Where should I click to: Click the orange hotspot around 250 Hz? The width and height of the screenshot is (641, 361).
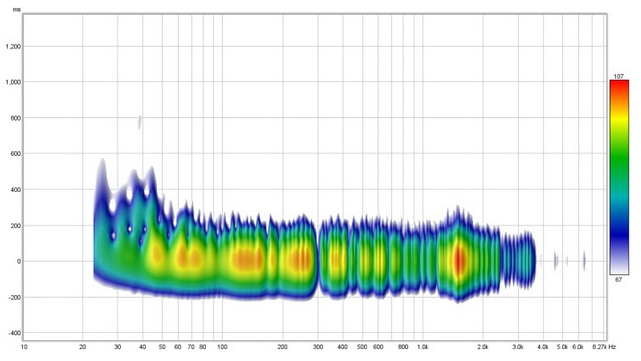[302, 260]
